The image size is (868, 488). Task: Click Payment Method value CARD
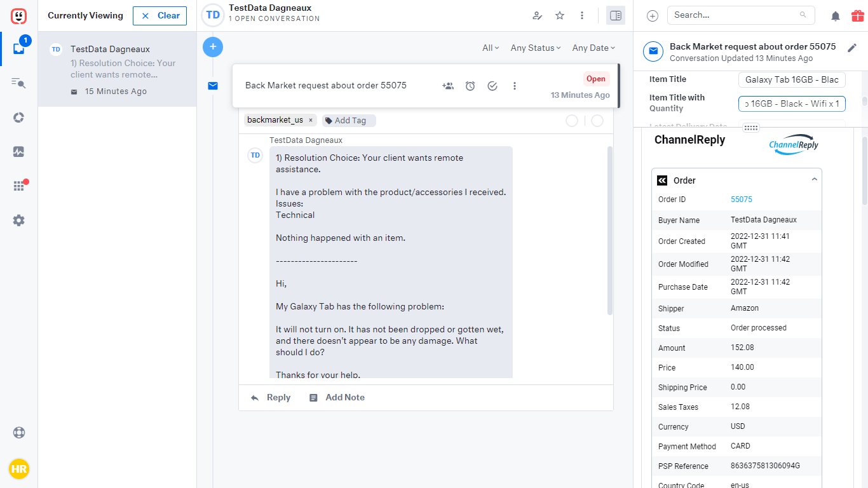(740, 446)
